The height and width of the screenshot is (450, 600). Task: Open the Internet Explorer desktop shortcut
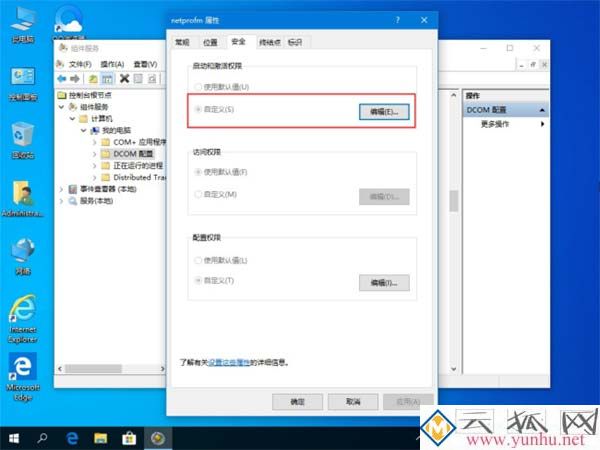pos(23,318)
